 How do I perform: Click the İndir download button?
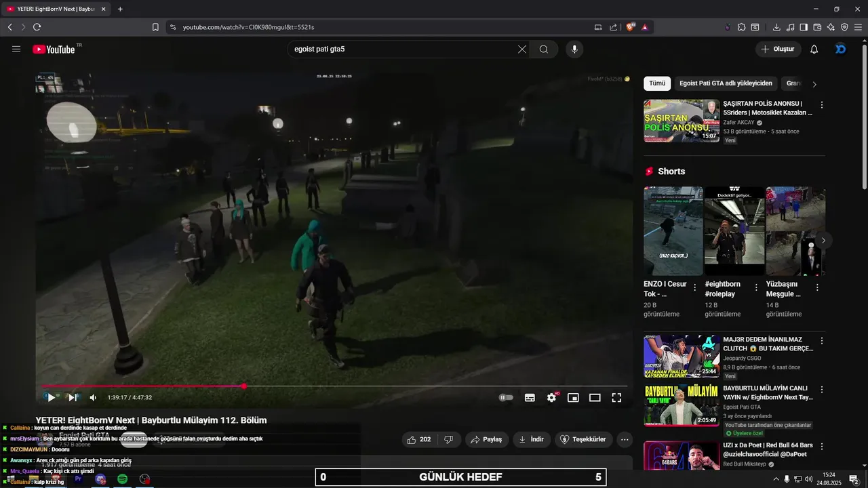tap(532, 439)
